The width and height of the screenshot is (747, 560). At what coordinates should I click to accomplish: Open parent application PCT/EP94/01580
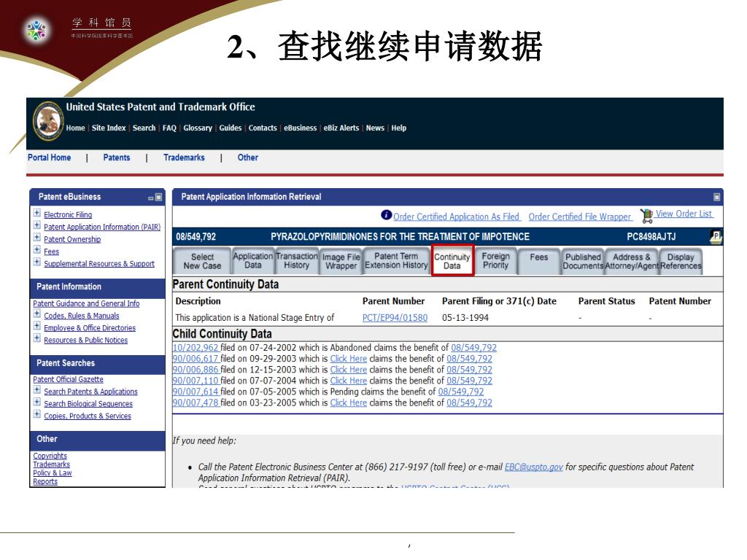click(395, 318)
